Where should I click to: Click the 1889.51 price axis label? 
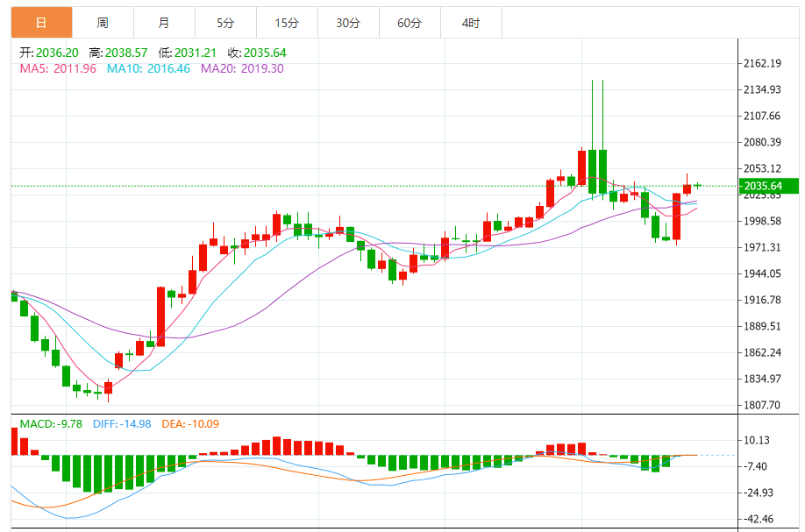click(x=762, y=326)
